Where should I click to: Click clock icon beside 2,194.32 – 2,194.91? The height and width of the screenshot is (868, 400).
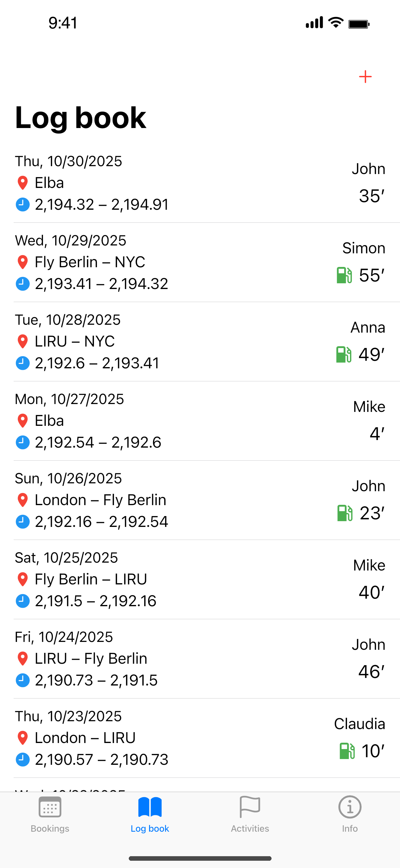point(23,205)
